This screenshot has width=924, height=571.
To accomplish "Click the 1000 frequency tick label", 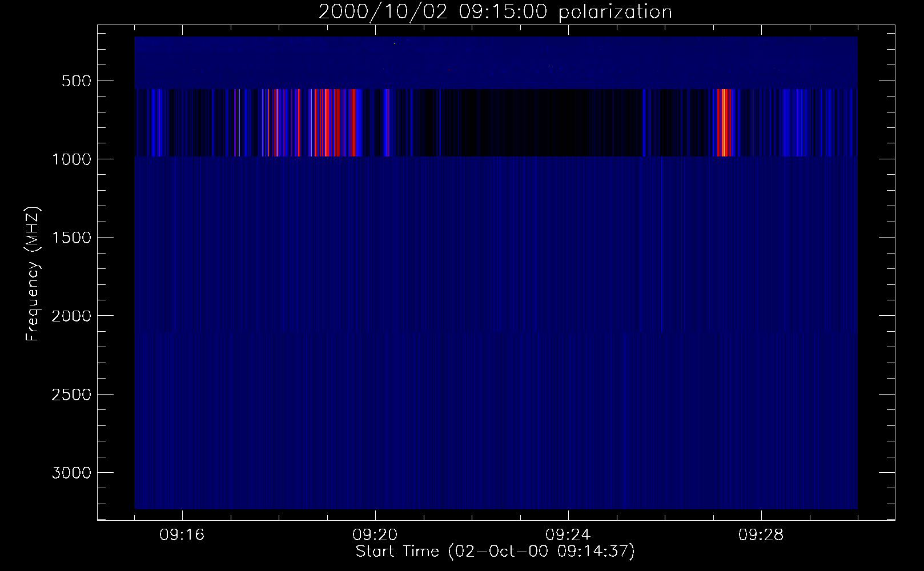I will (x=71, y=159).
